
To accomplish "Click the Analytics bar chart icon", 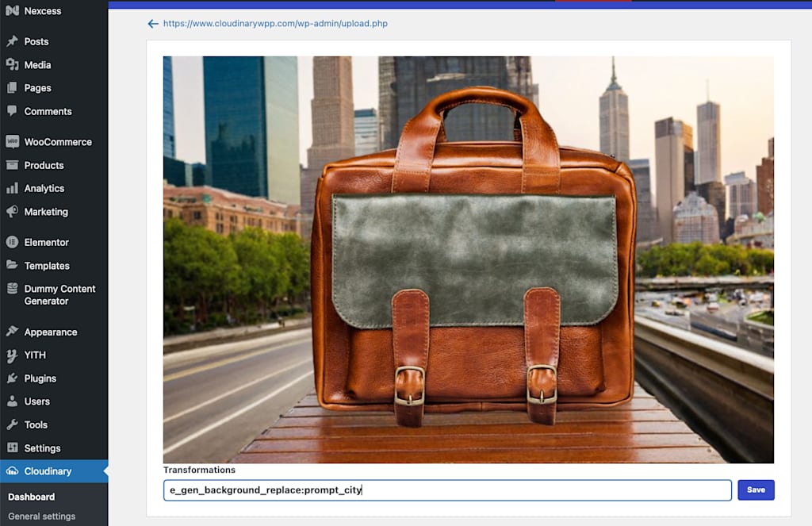I will pyautogui.click(x=12, y=188).
